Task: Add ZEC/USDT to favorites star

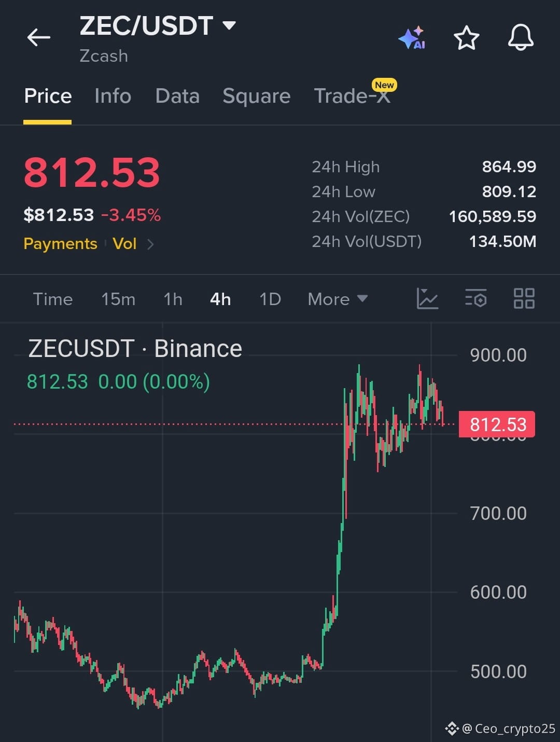Action: click(466, 38)
